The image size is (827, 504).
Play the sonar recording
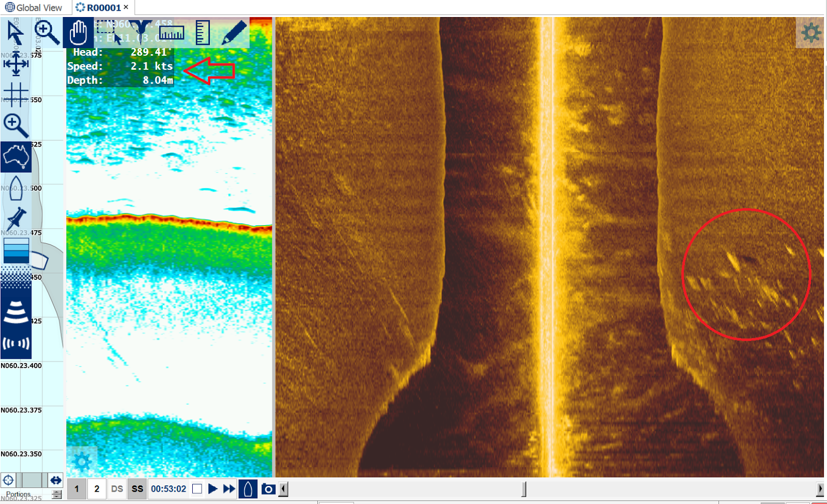pyautogui.click(x=212, y=489)
